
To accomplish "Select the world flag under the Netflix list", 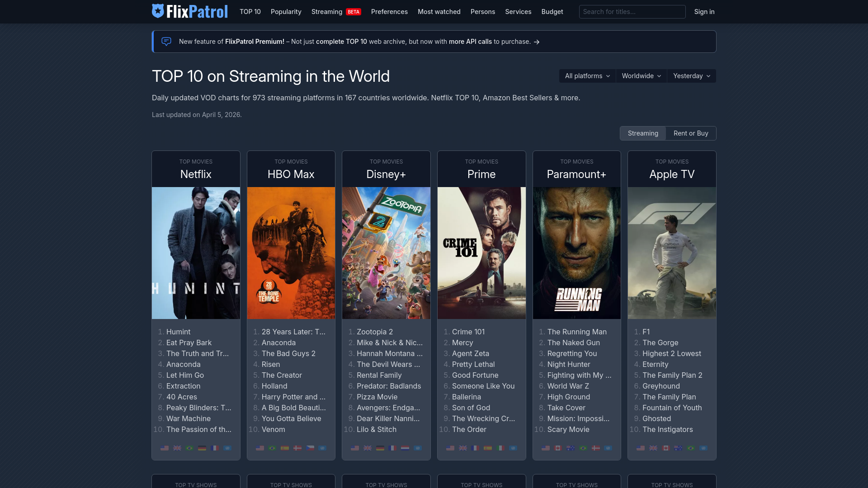I will (227, 448).
